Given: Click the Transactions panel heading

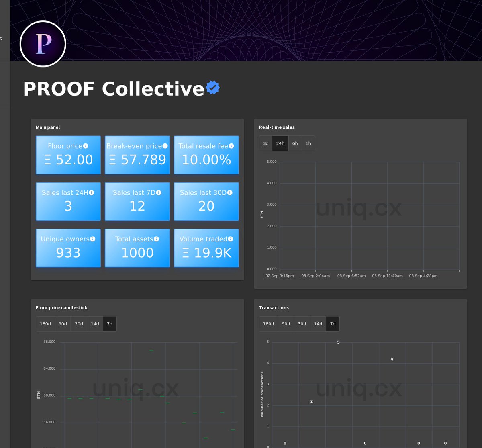Looking at the screenshot, I should point(274,308).
